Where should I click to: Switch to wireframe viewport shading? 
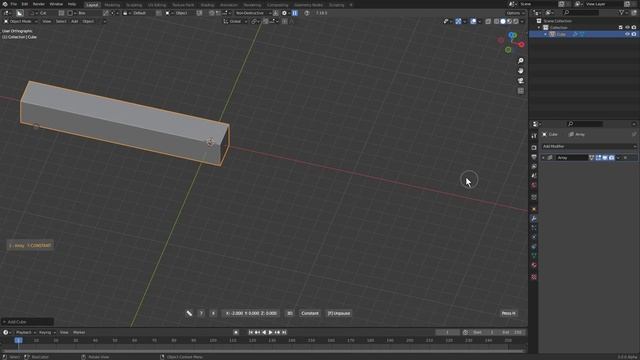[x=496, y=21]
